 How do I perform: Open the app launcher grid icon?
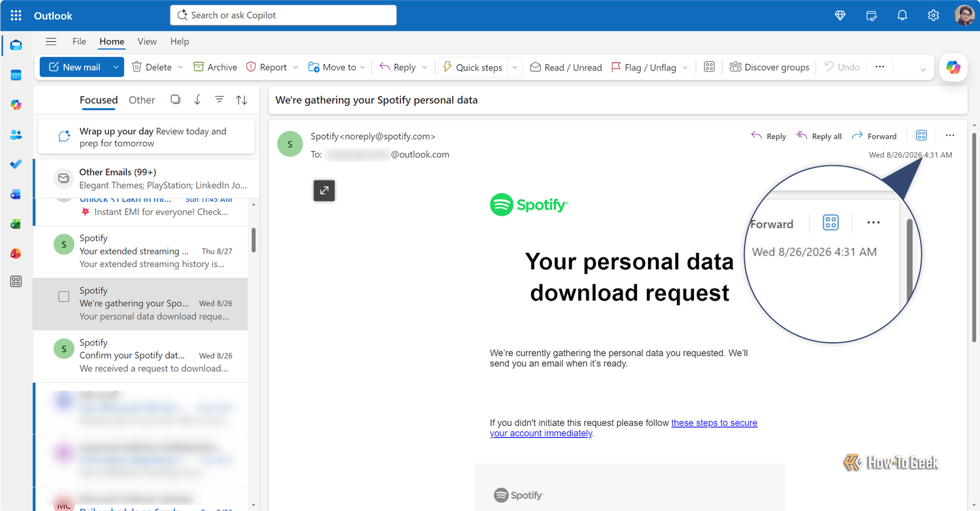pyautogui.click(x=16, y=16)
